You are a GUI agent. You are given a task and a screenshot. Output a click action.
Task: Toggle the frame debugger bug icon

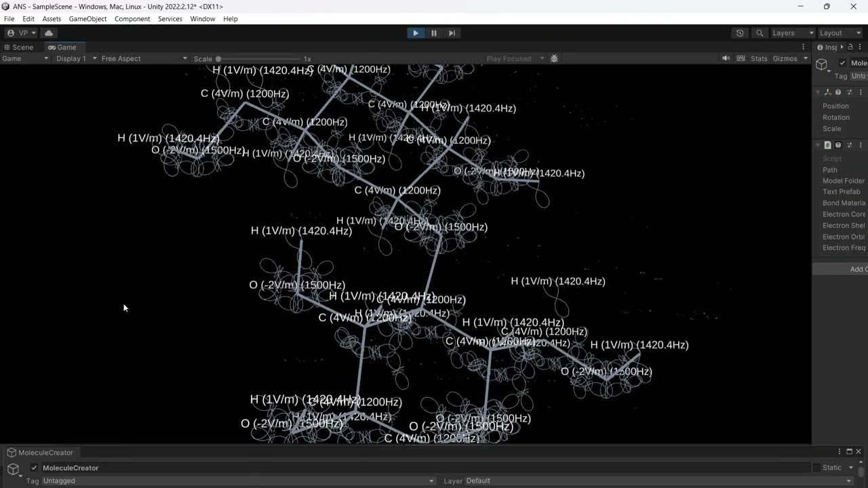[554, 58]
